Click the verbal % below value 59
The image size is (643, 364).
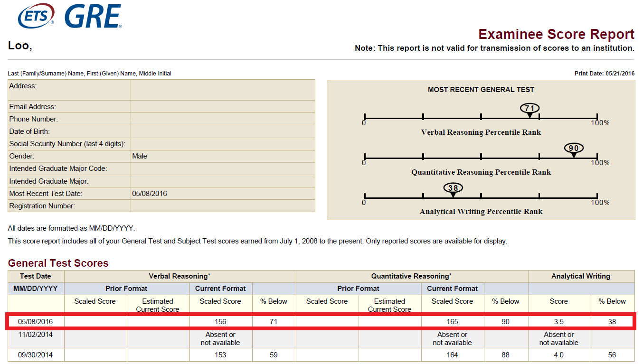274,355
